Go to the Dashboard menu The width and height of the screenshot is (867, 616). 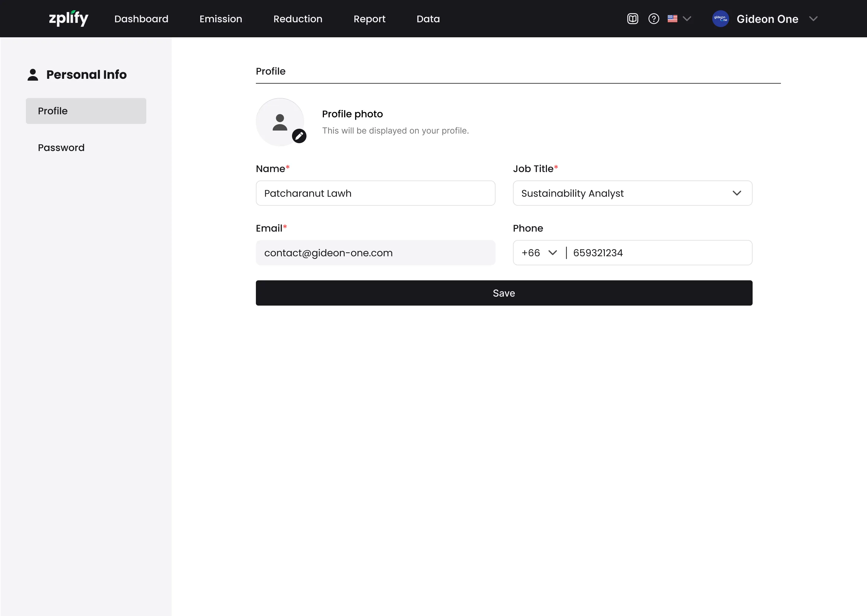click(x=141, y=19)
